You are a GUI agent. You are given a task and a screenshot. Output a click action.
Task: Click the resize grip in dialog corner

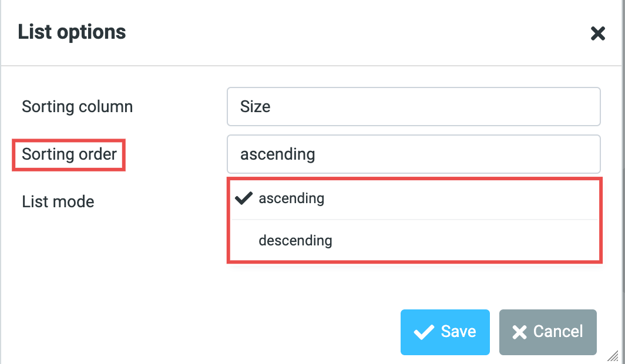click(613, 355)
